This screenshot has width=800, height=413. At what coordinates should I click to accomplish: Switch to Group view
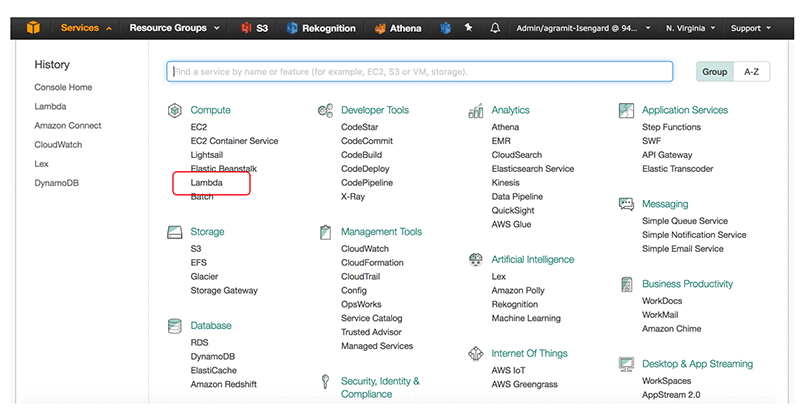point(715,72)
